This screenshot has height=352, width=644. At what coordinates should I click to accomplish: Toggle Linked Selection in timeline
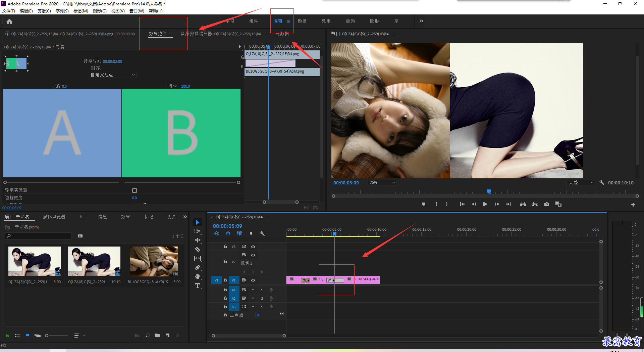click(x=239, y=233)
